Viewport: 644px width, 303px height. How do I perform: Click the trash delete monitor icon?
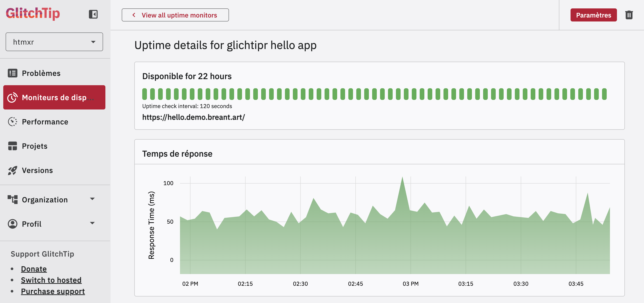click(629, 15)
